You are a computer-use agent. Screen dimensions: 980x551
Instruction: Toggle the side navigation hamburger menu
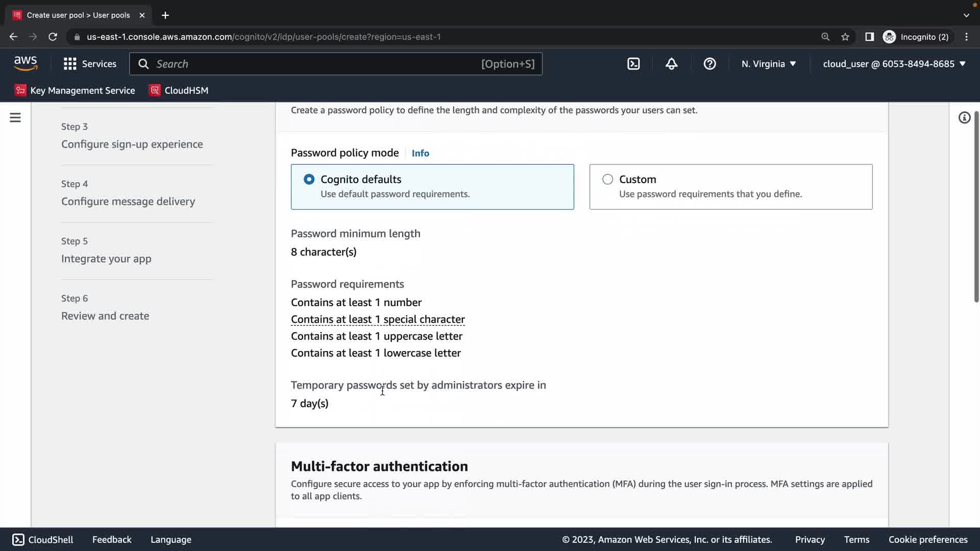pos(15,118)
